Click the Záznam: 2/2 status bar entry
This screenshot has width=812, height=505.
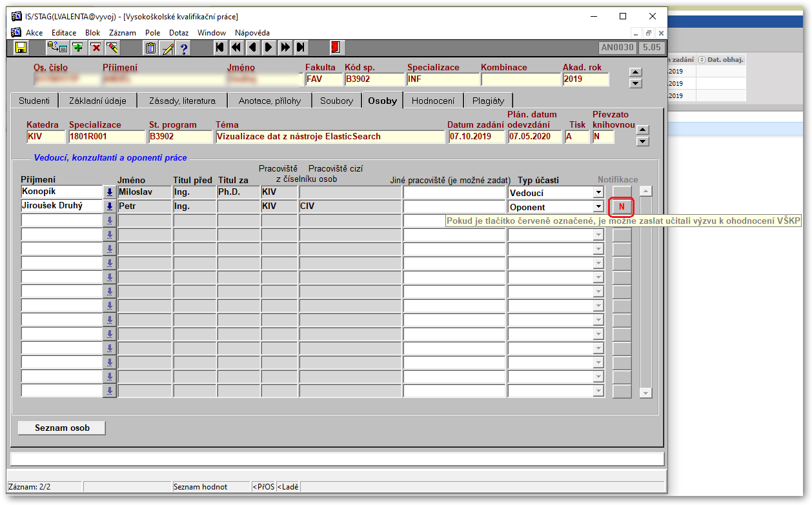tap(45, 487)
